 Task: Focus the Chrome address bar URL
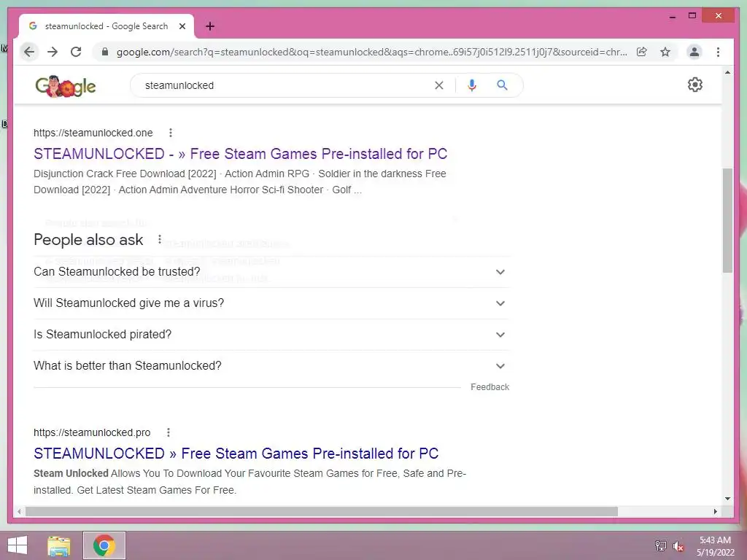point(371,52)
